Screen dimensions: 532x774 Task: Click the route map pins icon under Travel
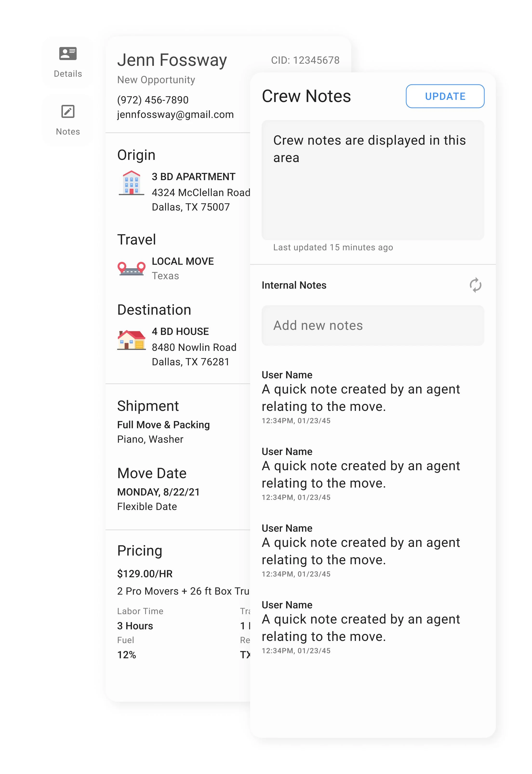131,268
